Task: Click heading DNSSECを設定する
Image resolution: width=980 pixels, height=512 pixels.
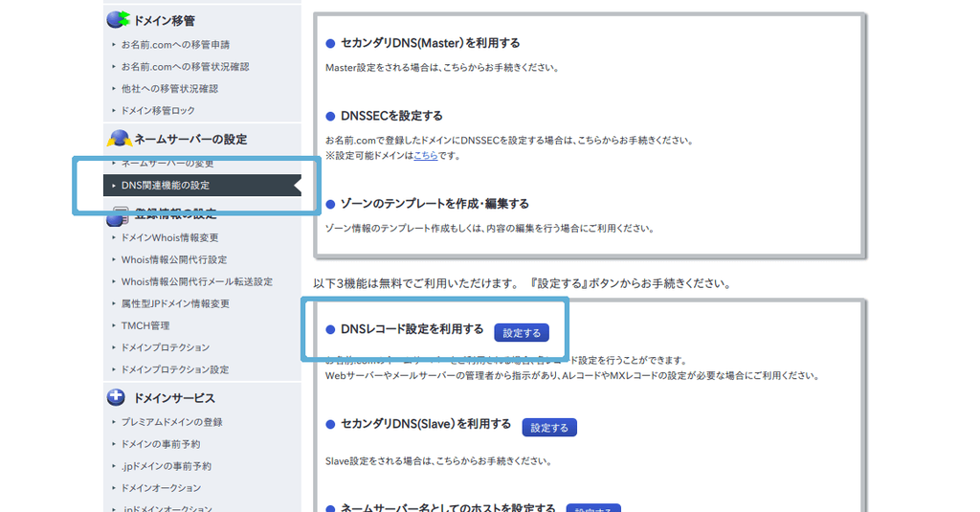Action: pyautogui.click(x=391, y=116)
